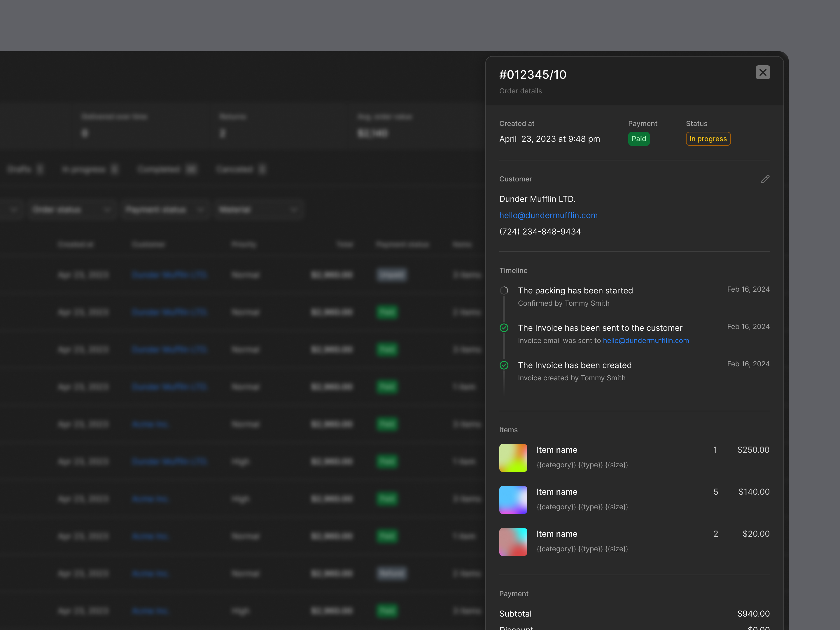Click the created date April 23, 2023 at 9:48 pm
This screenshot has width=840, height=630.
tap(549, 139)
